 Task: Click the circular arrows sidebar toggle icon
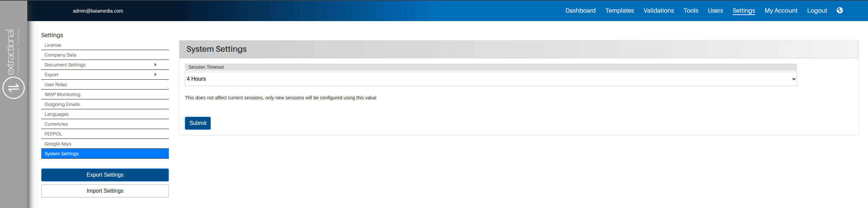click(x=14, y=88)
